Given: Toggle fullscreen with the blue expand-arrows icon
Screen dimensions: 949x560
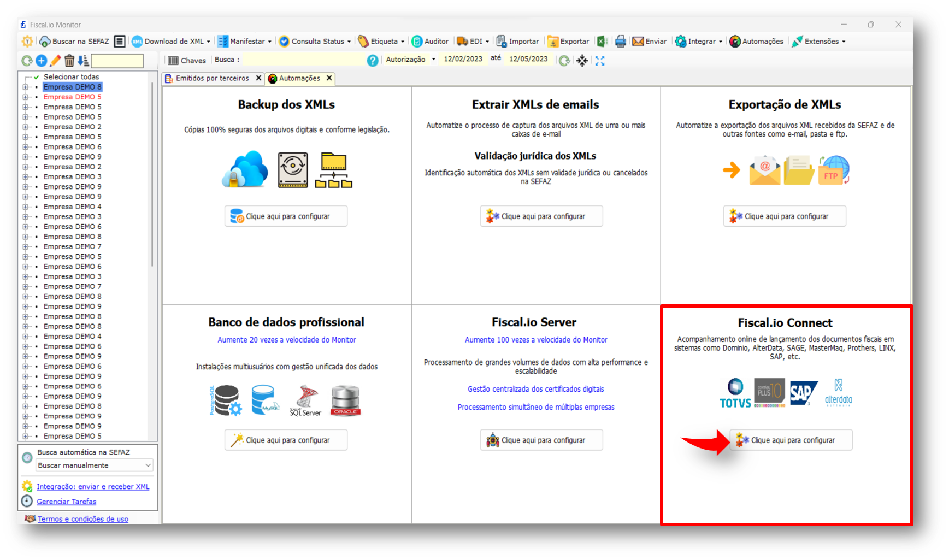Looking at the screenshot, I should [600, 61].
